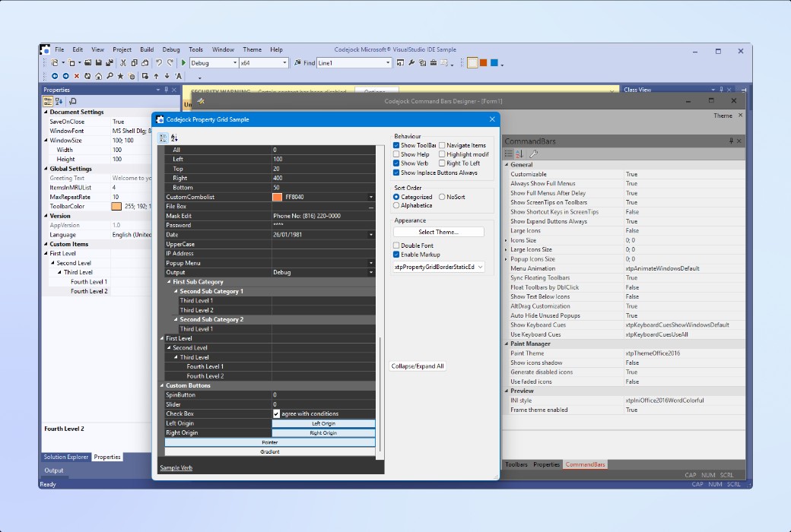Uncheck the agree with conditions checkbox
The height and width of the screenshot is (532, 791).
tap(276, 414)
